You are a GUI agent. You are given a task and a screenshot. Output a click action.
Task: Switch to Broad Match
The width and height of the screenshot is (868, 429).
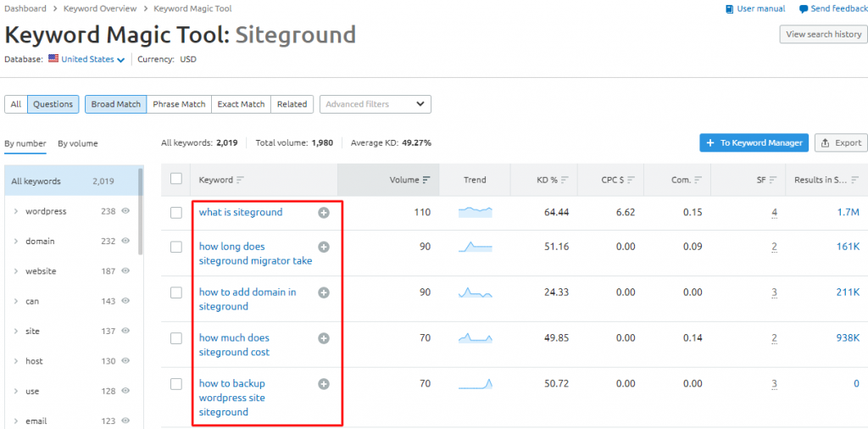[x=115, y=104]
